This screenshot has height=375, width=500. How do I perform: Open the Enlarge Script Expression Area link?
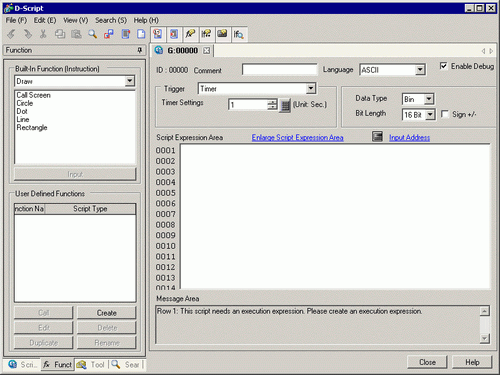click(x=297, y=137)
